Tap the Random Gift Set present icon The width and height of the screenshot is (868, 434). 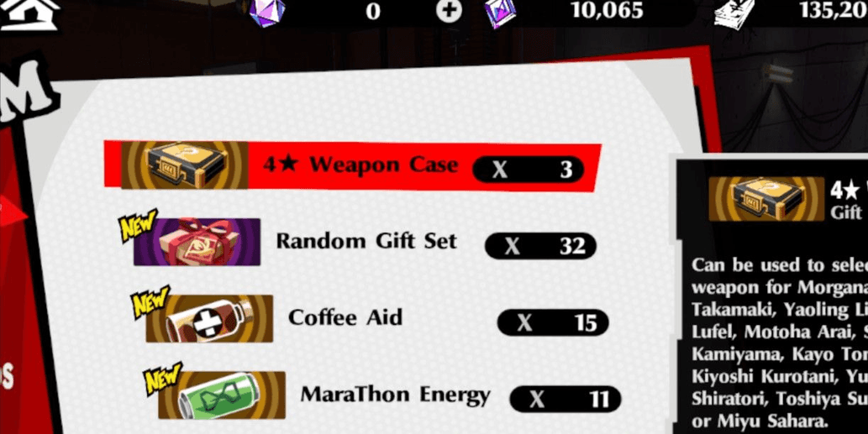(x=197, y=242)
